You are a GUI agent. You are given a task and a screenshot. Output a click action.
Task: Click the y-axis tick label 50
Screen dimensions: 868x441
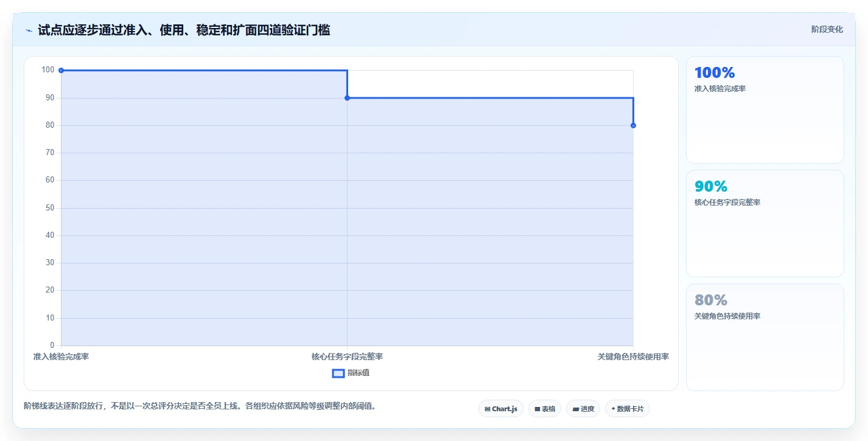pyautogui.click(x=50, y=208)
